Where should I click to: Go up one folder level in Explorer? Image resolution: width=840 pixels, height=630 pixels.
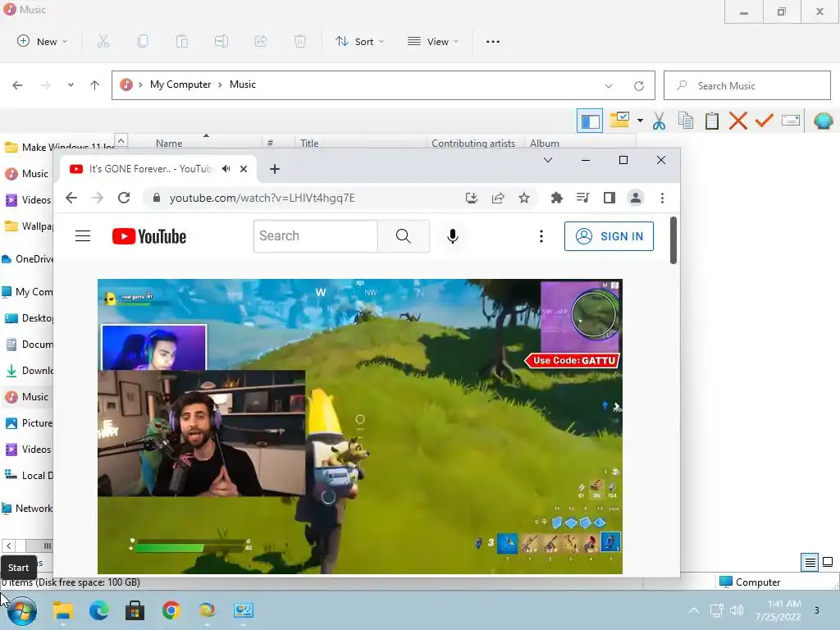point(95,85)
